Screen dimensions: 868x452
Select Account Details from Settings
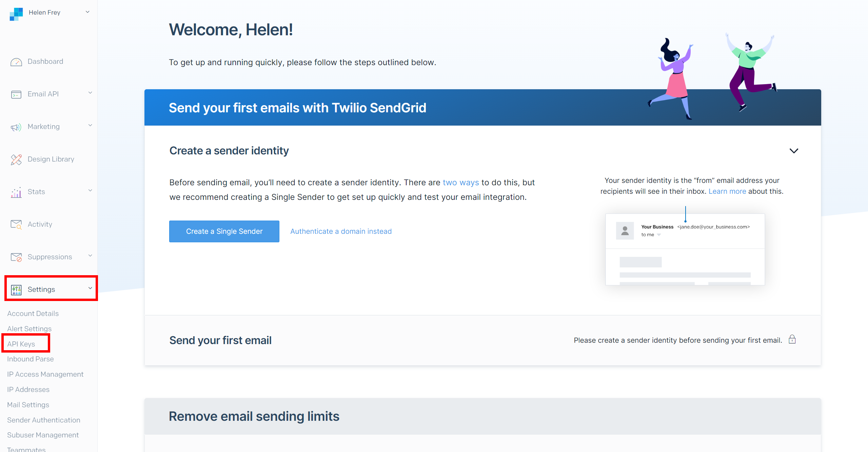click(x=33, y=313)
